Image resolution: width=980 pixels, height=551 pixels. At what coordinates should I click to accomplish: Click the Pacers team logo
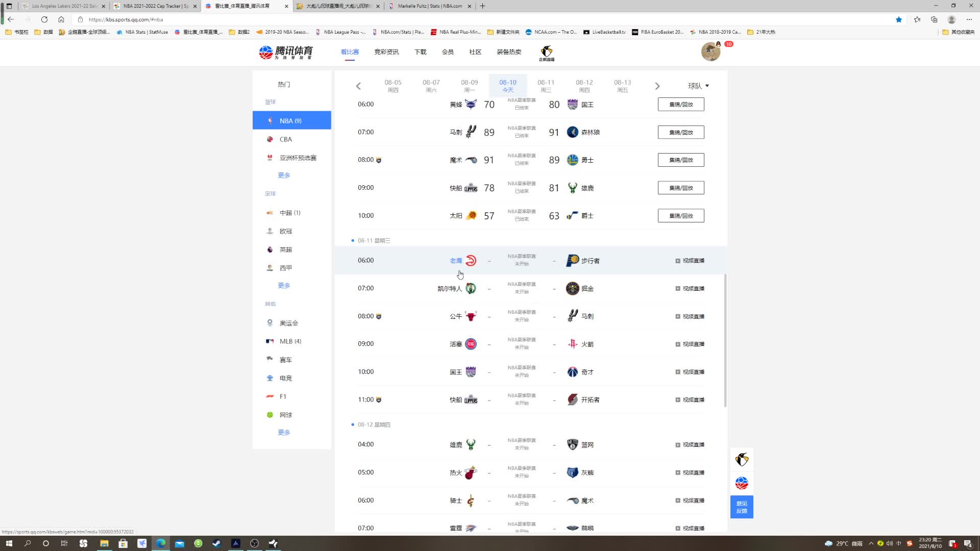click(x=572, y=261)
